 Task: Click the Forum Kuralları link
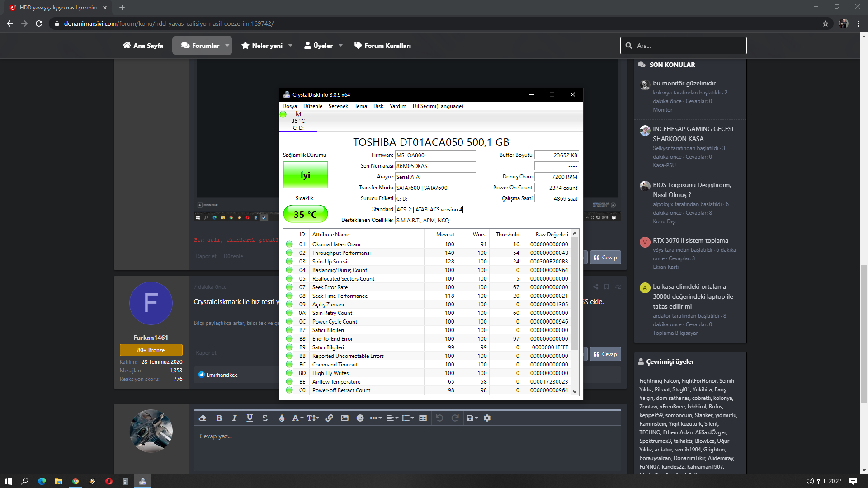pos(382,46)
